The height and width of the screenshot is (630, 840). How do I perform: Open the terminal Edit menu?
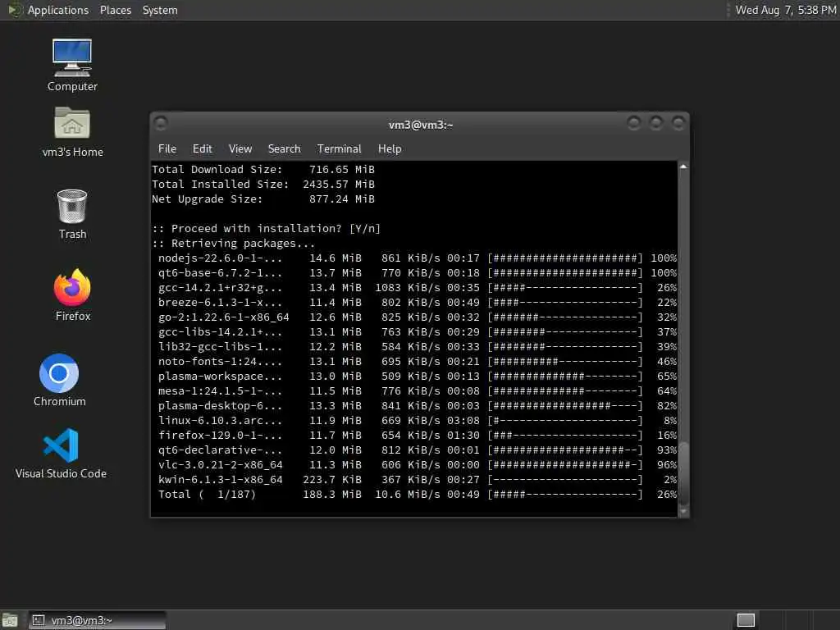[x=202, y=149]
